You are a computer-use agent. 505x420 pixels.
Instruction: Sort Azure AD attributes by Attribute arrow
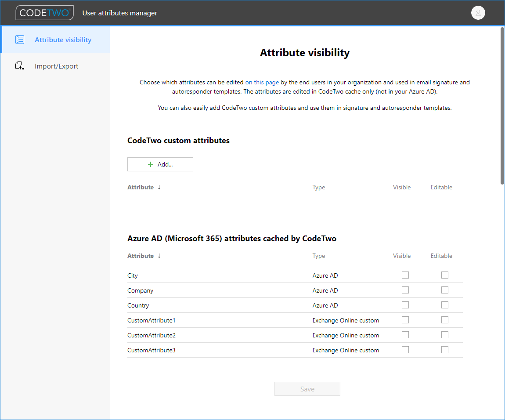pos(159,256)
